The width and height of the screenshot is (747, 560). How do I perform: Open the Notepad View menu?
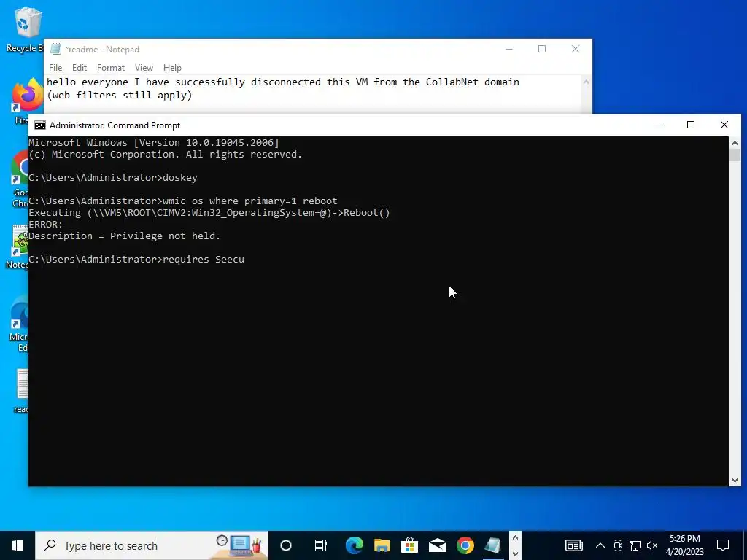pyautogui.click(x=144, y=68)
